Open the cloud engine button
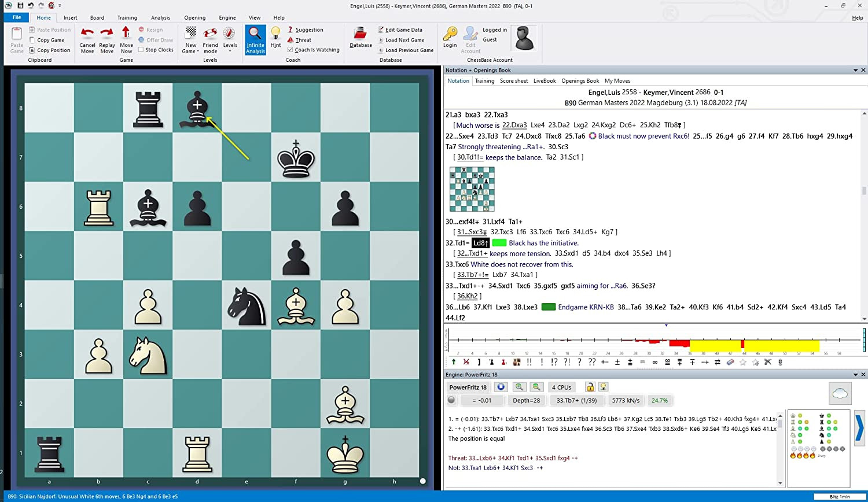Image resolution: width=868 pixels, height=502 pixels. pyautogui.click(x=840, y=394)
